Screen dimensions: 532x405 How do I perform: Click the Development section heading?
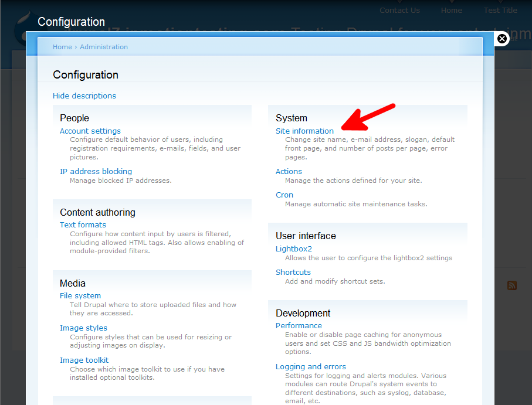tap(303, 313)
